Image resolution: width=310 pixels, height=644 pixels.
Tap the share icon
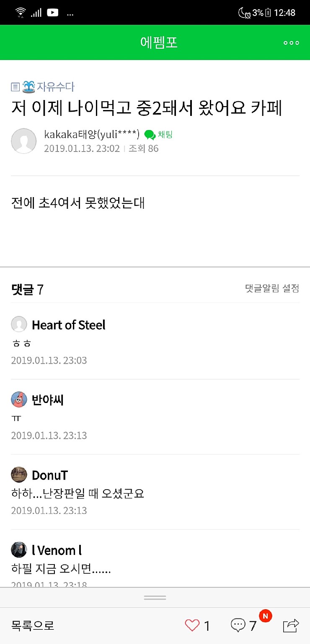291,626
